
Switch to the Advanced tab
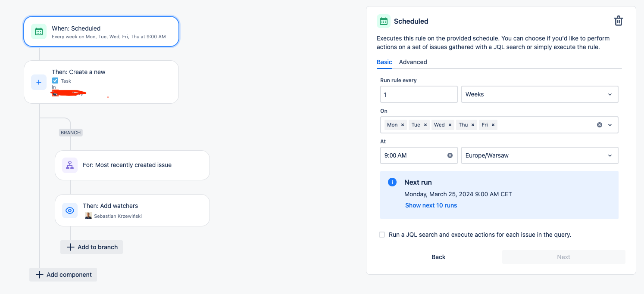pyautogui.click(x=413, y=62)
